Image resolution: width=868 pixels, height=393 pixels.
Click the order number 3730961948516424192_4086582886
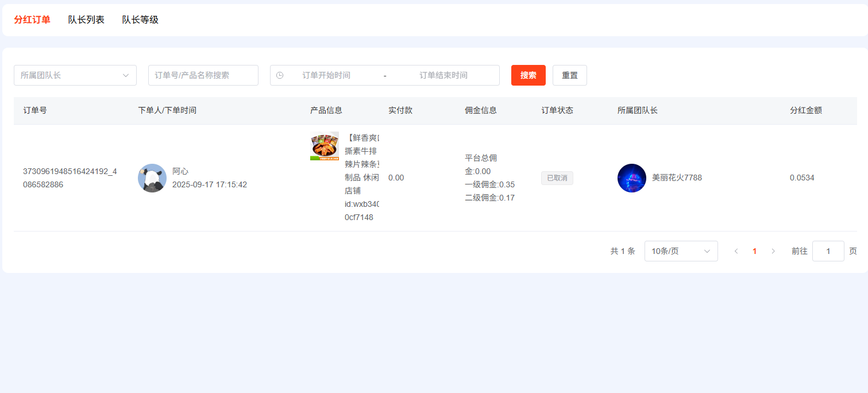[70, 178]
